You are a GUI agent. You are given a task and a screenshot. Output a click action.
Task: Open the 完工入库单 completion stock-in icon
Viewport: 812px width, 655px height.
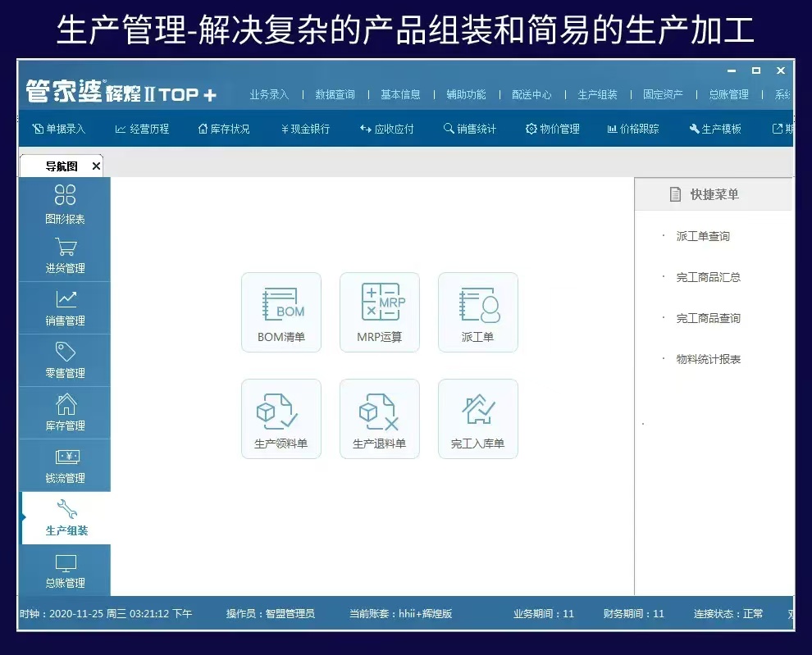coord(478,419)
